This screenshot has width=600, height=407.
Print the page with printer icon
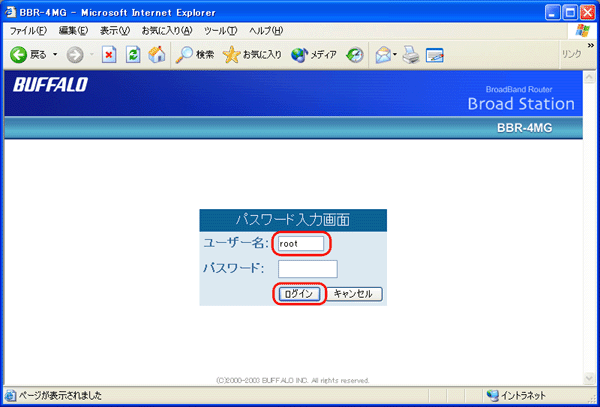pyautogui.click(x=411, y=55)
